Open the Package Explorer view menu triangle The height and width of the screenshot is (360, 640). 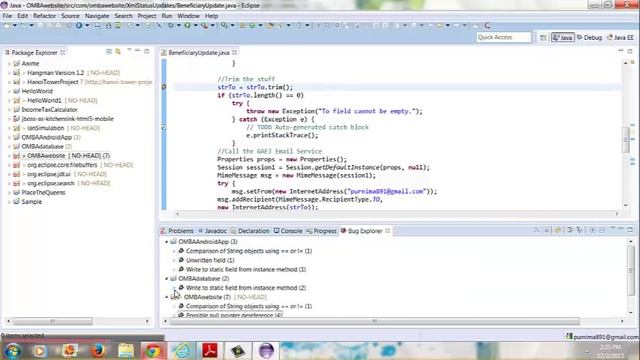[129, 50]
